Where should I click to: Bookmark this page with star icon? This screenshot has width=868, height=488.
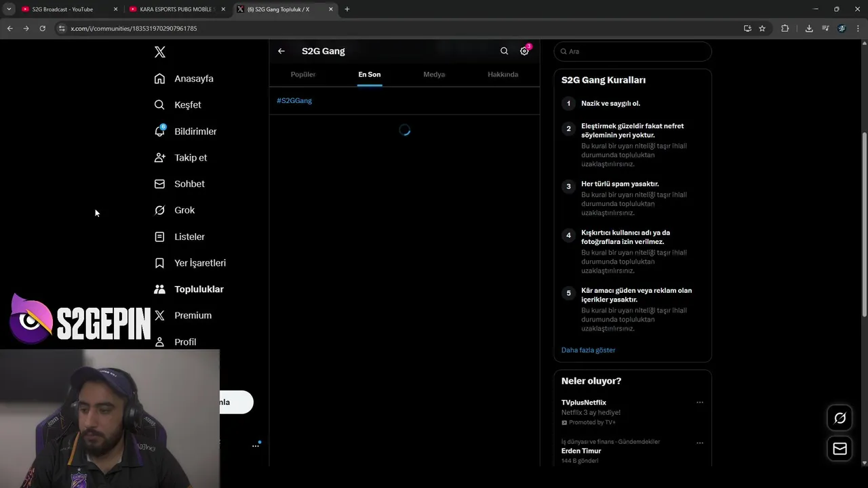click(x=762, y=28)
